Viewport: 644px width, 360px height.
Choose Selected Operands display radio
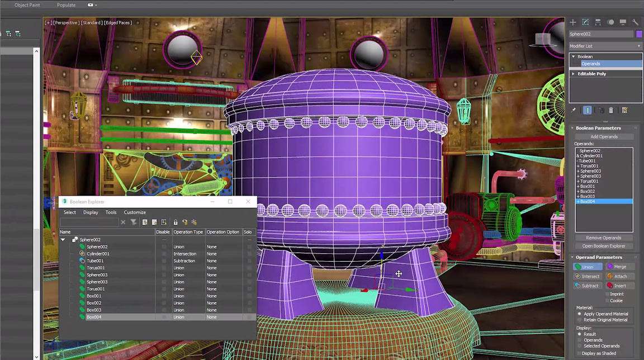click(x=580, y=346)
